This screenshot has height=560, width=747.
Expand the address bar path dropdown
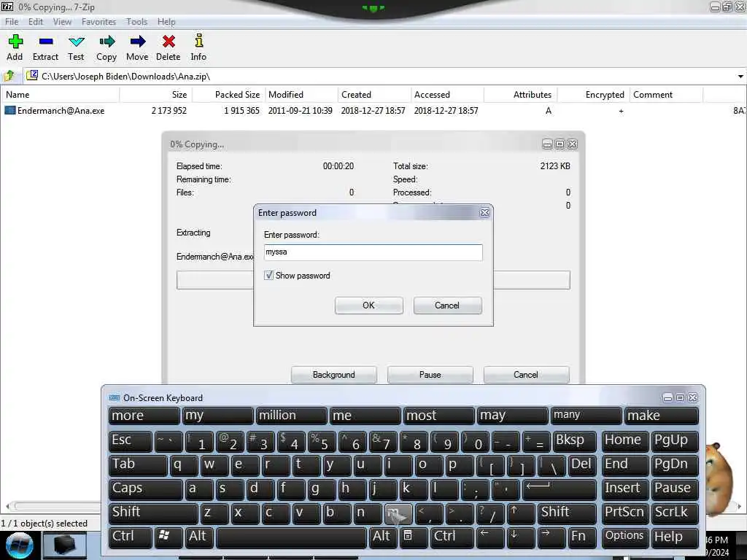(740, 76)
